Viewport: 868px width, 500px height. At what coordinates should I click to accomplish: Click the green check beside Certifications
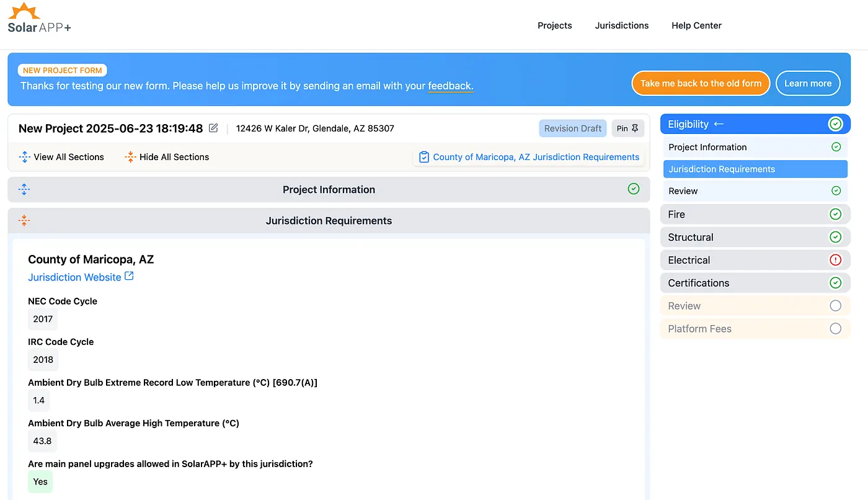[836, 283]
